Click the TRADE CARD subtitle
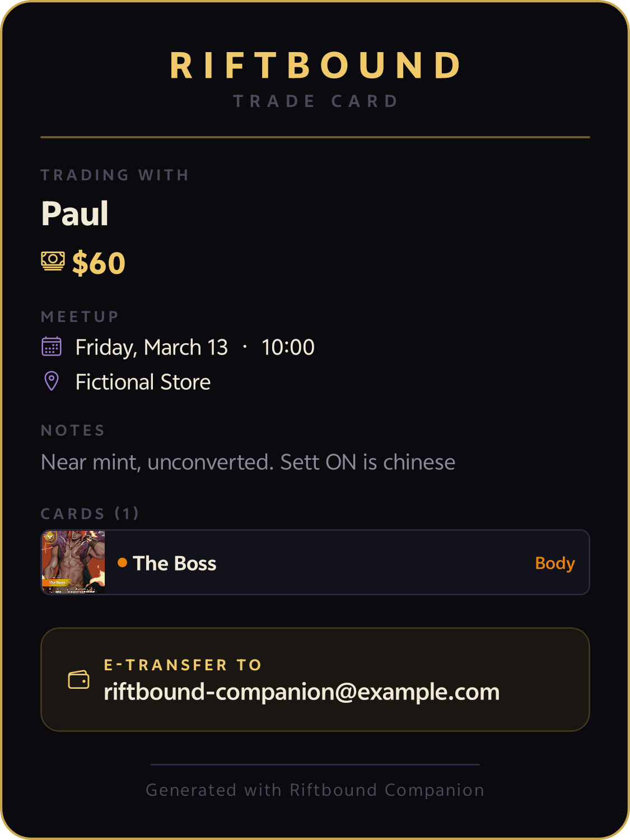This screenshot has width=630, height=840. click(x=315, y=101)
